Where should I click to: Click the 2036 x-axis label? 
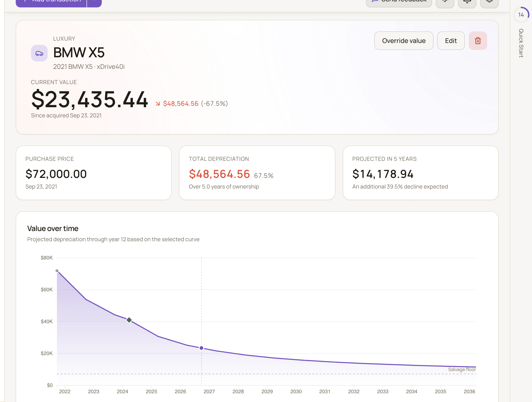pyautogui.click(x=470, y=392)
